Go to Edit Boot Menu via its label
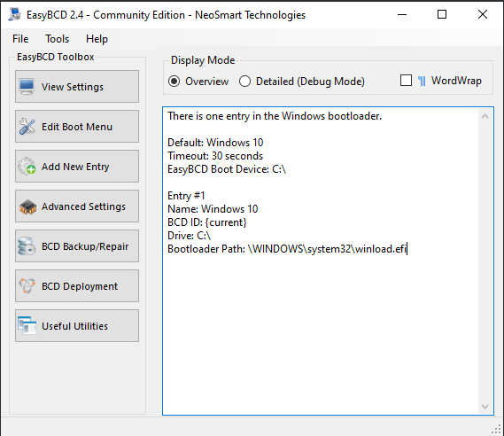The image size is (504, 436). [x=77, y=127]
